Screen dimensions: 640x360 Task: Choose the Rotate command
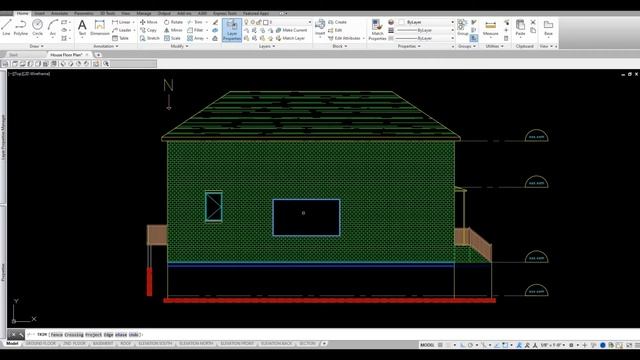[x=173, y=22]
